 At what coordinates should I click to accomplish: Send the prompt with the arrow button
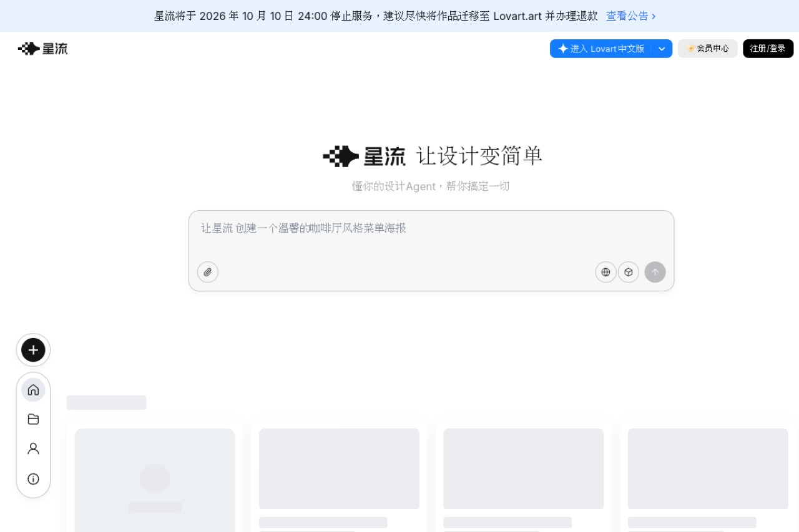pos(655,272)
